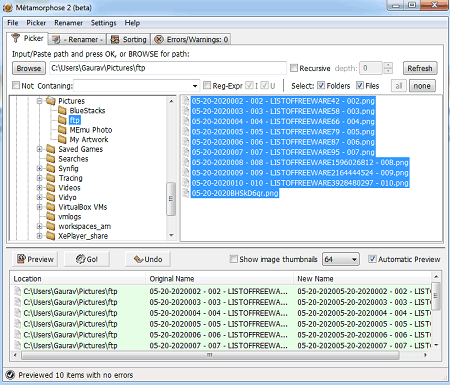The image size is (450, 385).
Task: Click the XePlayer_share folder icon
Action: pyautogui.click(x=51, y=236)
